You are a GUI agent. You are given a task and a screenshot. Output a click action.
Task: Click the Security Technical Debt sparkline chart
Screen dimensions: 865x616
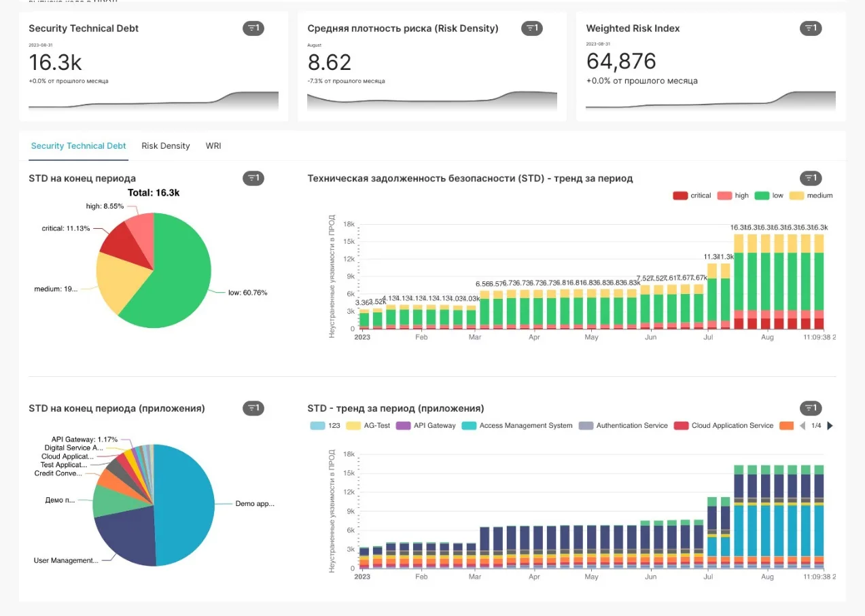click(154, 101)
